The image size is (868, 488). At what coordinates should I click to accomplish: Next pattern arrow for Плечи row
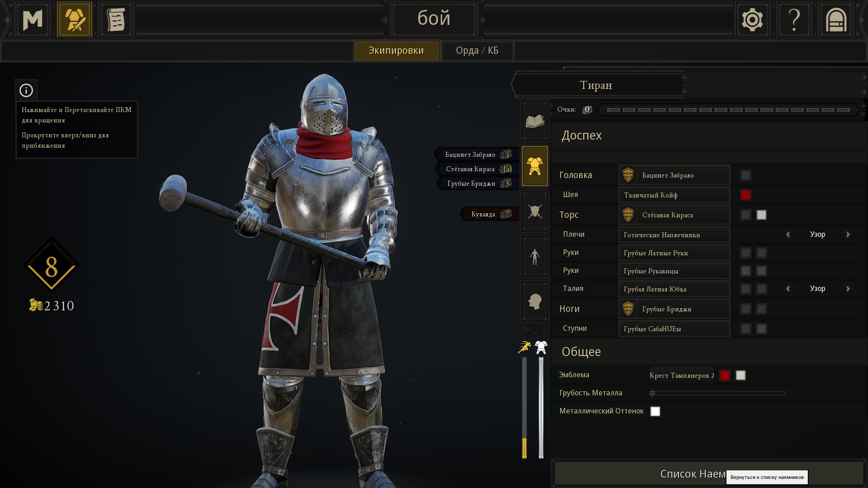pyautogui.click(x=848, y=235)
